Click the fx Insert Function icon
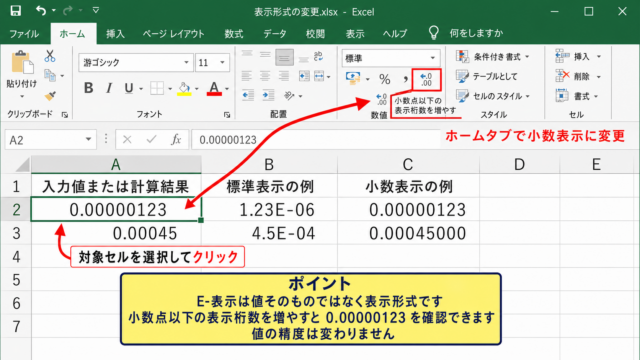The image size is (640, 360). [176, 140]
